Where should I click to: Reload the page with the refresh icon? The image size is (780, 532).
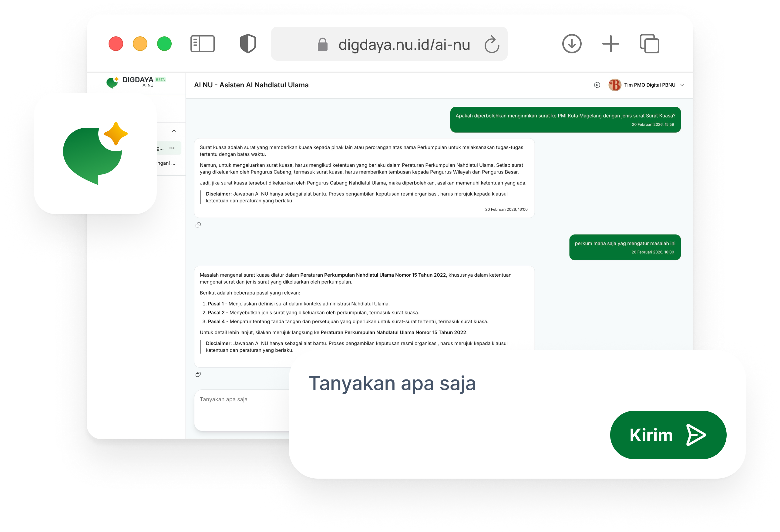point(491,44)
